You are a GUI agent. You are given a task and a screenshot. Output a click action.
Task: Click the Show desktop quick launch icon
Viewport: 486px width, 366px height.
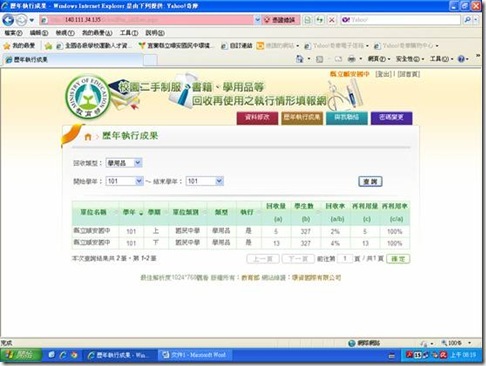coord(51,355)
